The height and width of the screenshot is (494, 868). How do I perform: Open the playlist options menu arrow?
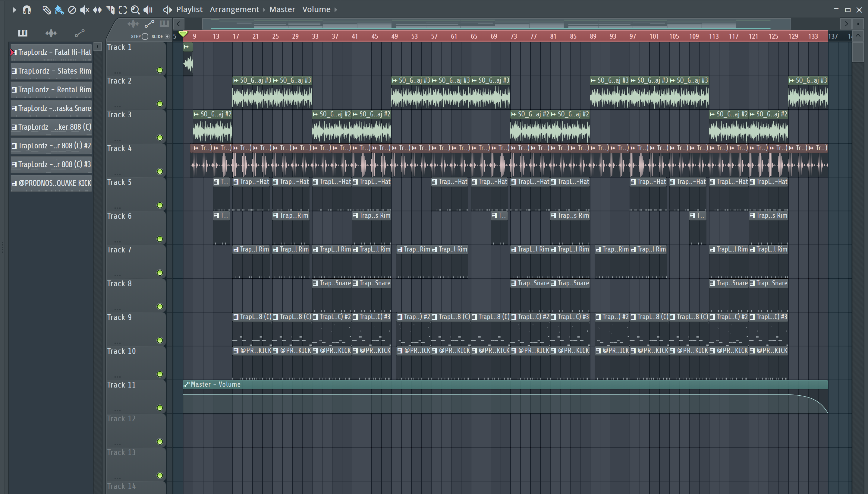pos(14,10)
